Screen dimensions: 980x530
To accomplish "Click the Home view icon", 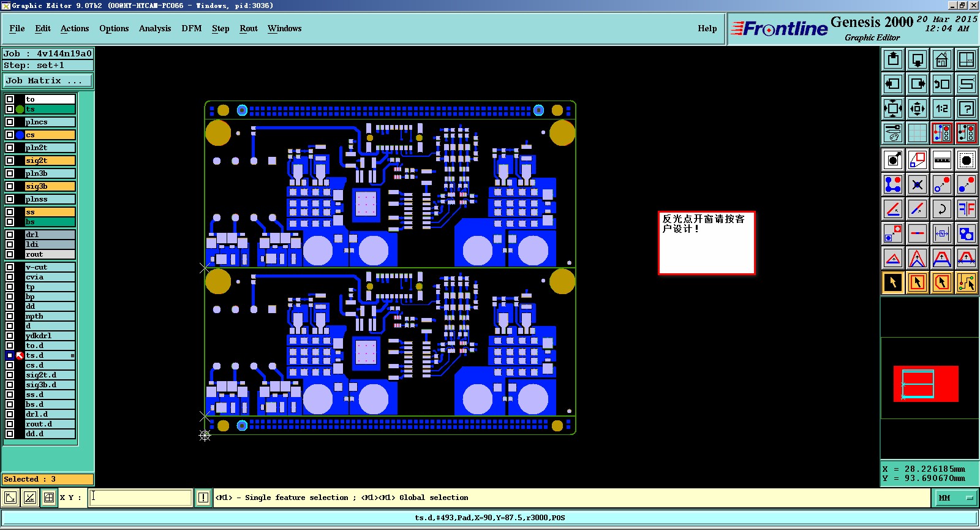I will [x=942, y=59].
